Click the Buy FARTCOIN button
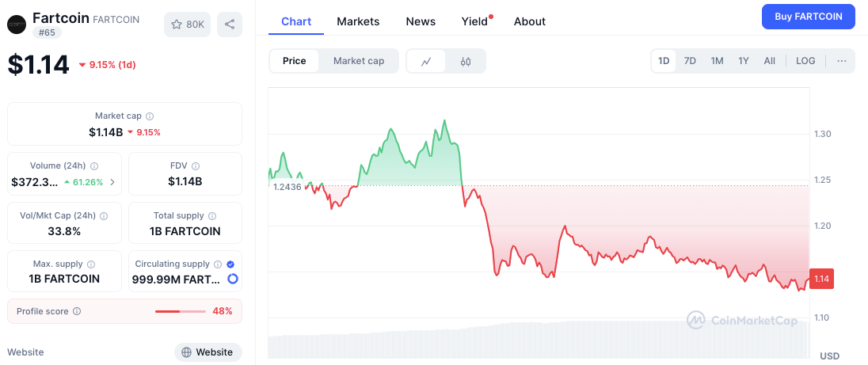The image size is (868, 365). (808, 17)
